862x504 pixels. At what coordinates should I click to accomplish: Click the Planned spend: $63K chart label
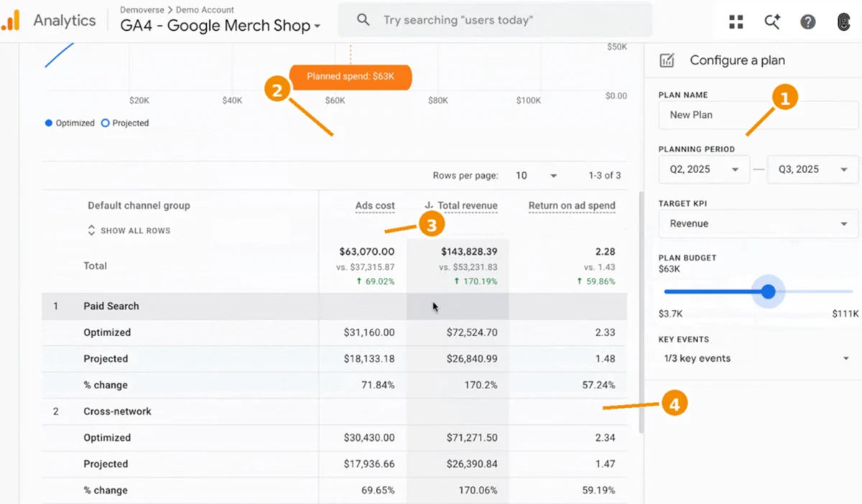point(351,76)
